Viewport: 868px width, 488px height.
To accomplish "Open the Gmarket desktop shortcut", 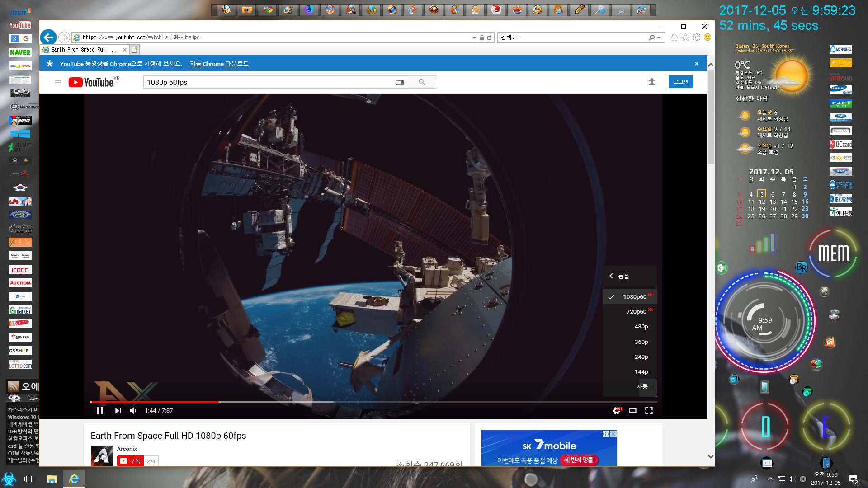I will (x=20, y=310).
